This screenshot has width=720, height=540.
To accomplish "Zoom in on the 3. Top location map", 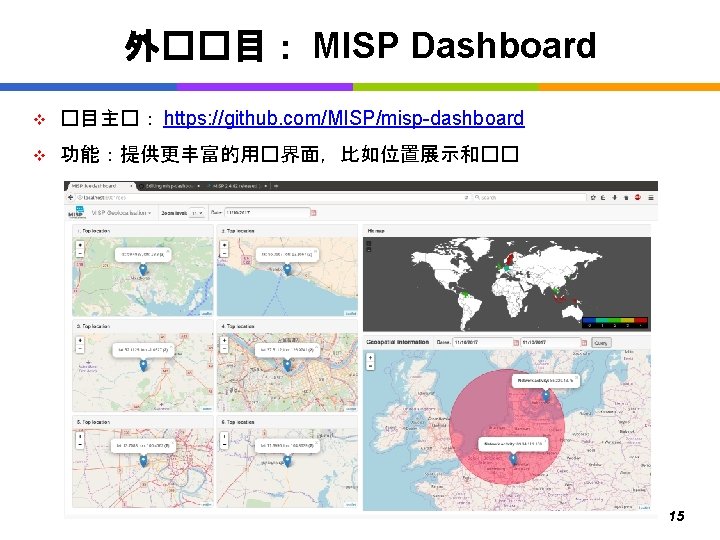I will coord(80,341).
